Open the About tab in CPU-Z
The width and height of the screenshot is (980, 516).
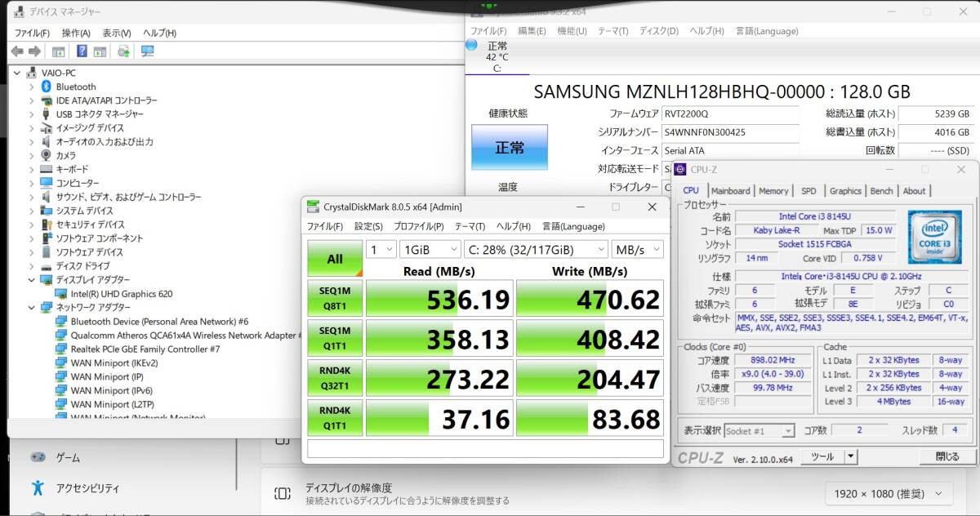click(914, 190)
